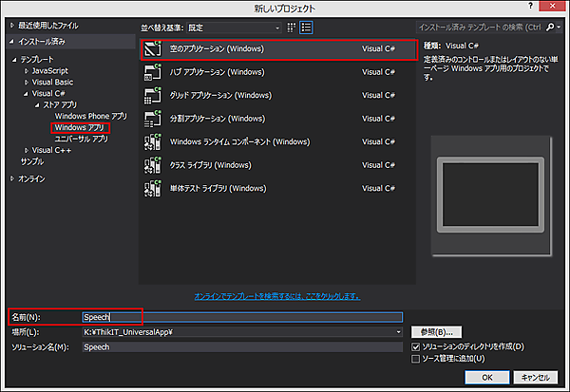The image size is (570, 392).
Task: Open the help question mark
Action: pyautogui.click(x=531, y=6)
